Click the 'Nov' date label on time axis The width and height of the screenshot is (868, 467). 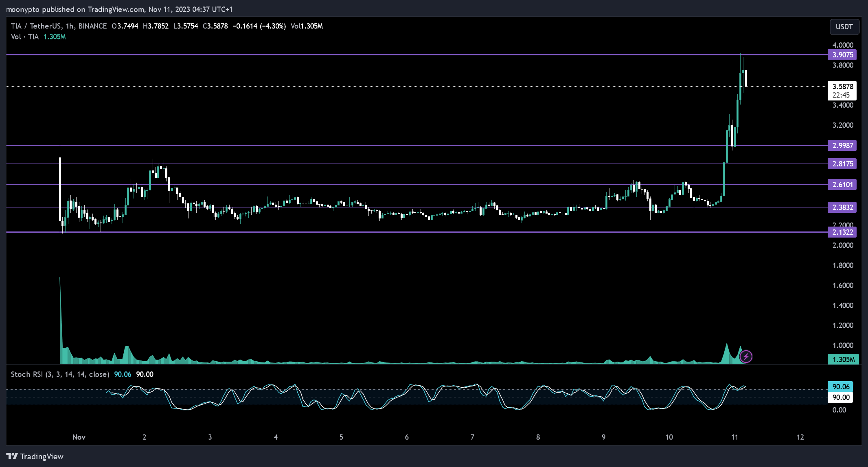pos(79,437)
